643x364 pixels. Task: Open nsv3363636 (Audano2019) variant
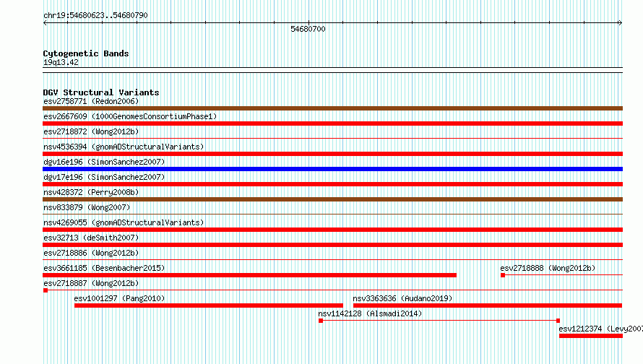pos(402,298)
